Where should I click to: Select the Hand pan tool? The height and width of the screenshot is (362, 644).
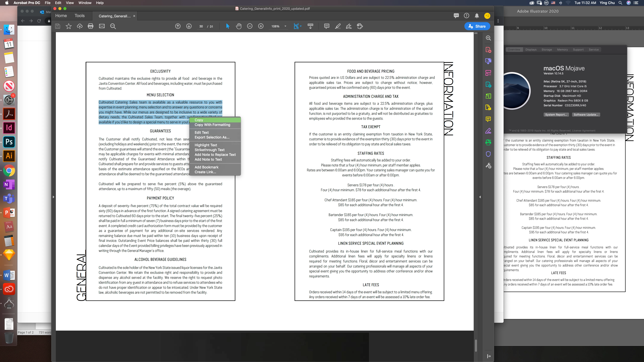point(238,26)
